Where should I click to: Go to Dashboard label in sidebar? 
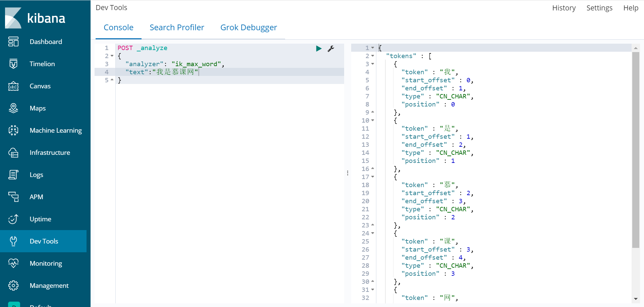click(x=46, y=42)
